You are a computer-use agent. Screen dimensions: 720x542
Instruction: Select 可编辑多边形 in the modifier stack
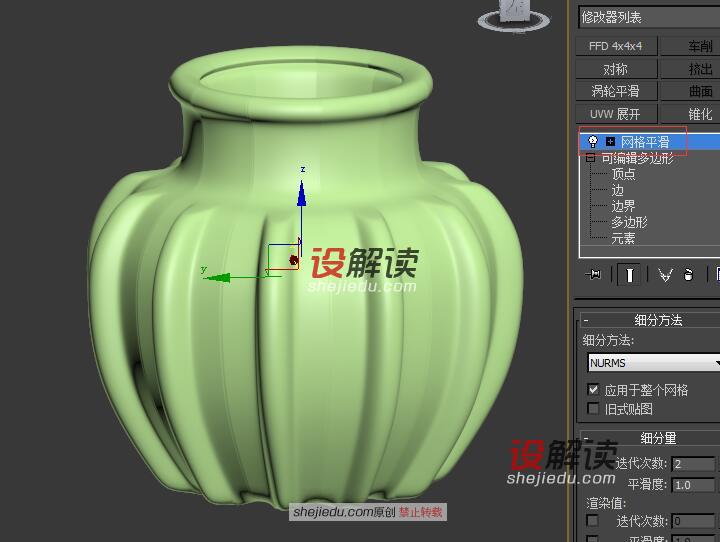[637, 158]
